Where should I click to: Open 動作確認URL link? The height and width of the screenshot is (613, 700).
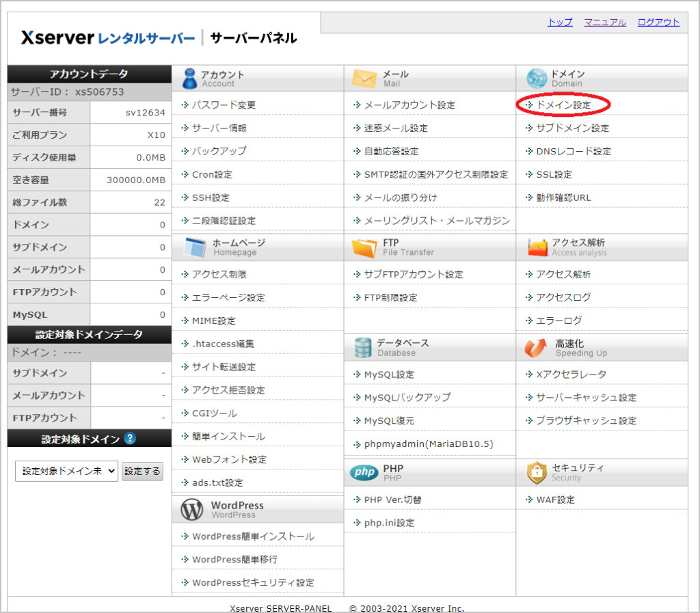click(x=563, y=197)
